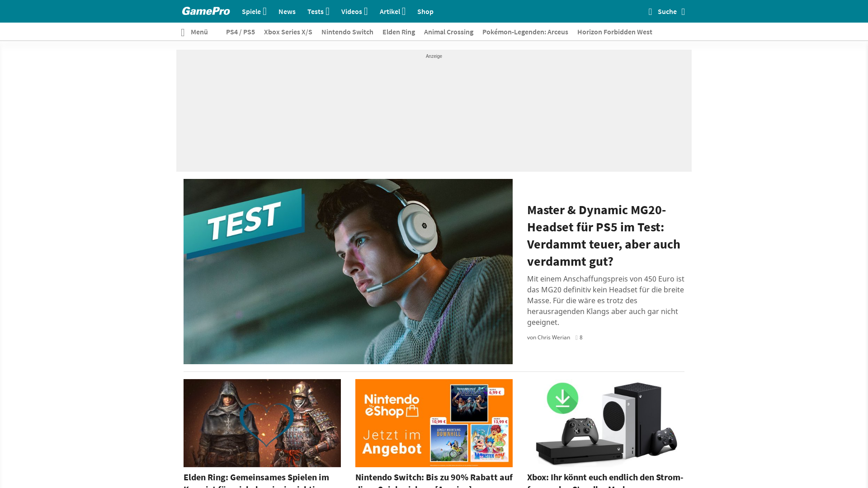Open the Animal Crossing topic
The image size is (868, 488).
pos(448,32)
